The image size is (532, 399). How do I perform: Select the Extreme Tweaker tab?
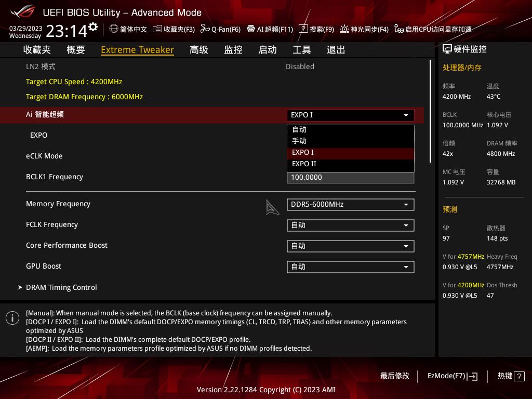(x=137, y=50)
